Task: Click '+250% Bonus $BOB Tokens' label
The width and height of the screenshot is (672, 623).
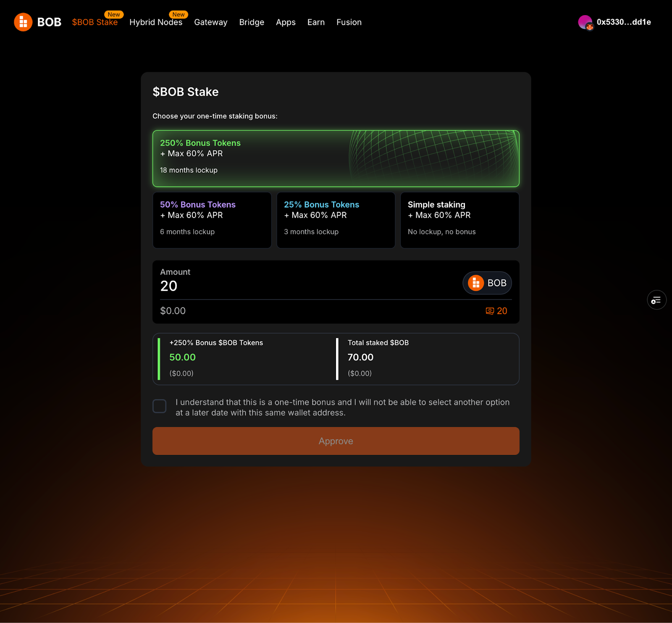Action: (x=216, y=343)
